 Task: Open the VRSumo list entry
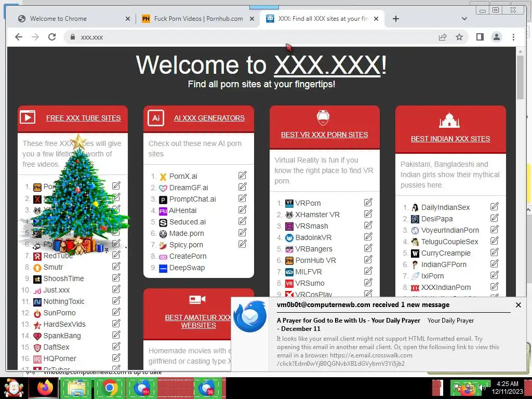coord(310,283)
